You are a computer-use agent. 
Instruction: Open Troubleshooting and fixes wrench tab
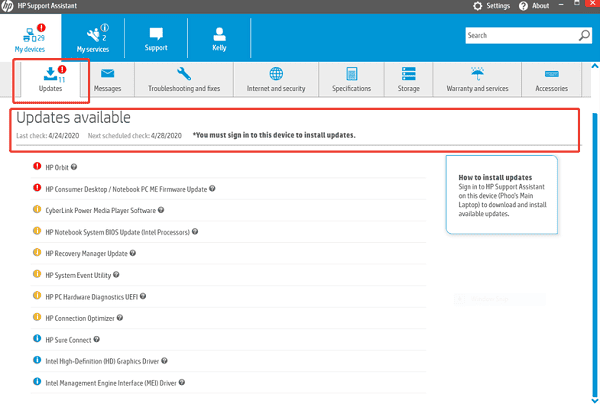183,78
